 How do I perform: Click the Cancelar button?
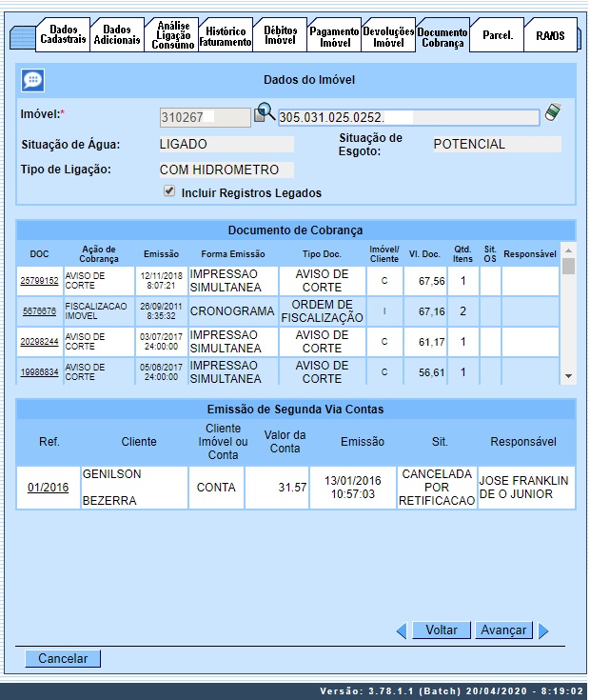coord(63,658)
